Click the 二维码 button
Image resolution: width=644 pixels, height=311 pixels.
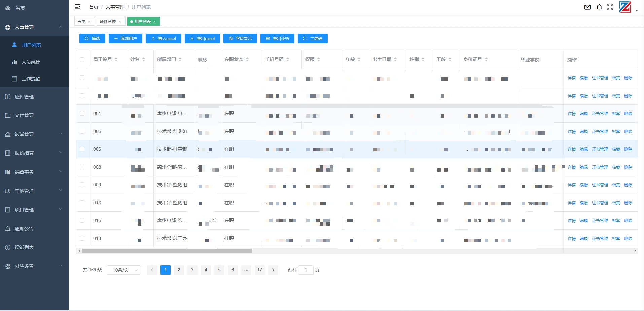pyautogui.click(x=313, y=39)
